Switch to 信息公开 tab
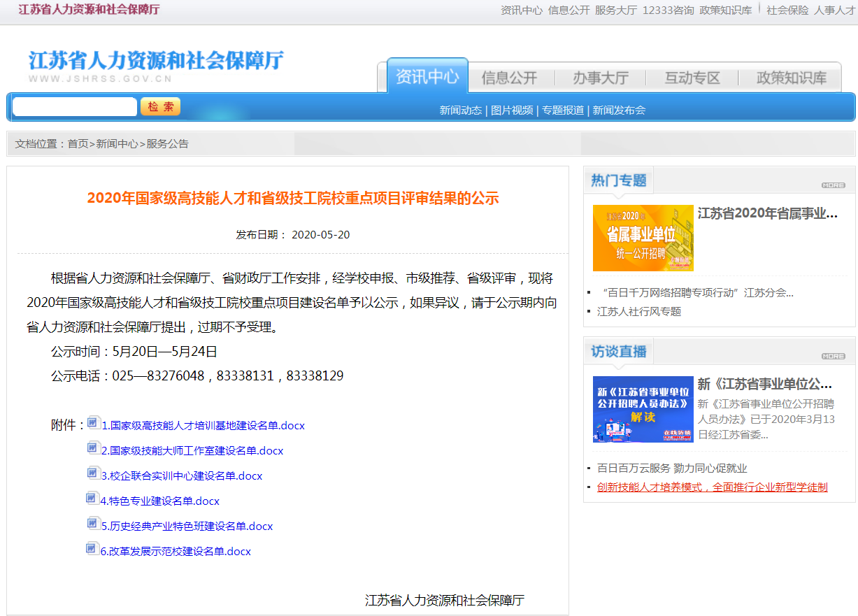Viewport: 858px width, 616px height. [509, 78]
